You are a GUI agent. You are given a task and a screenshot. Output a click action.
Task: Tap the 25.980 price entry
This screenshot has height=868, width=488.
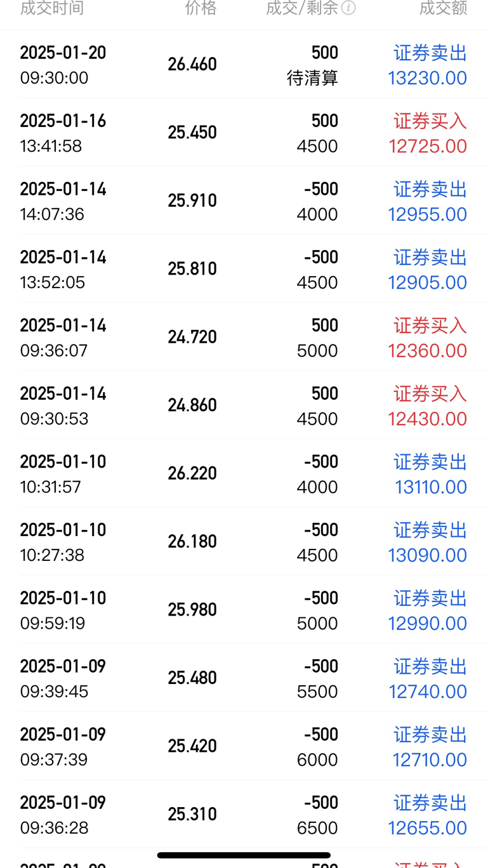click(x=192, y=610)
